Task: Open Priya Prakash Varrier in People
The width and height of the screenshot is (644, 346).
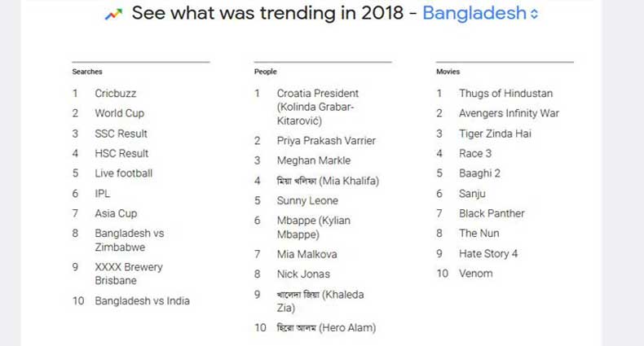Action: (x=326, y=141)
